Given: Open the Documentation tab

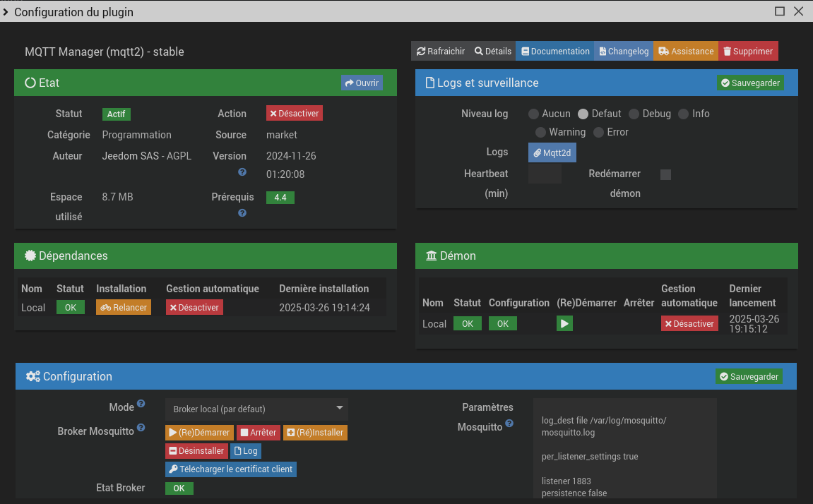Looking at the screenshot, I should [555, 52].
